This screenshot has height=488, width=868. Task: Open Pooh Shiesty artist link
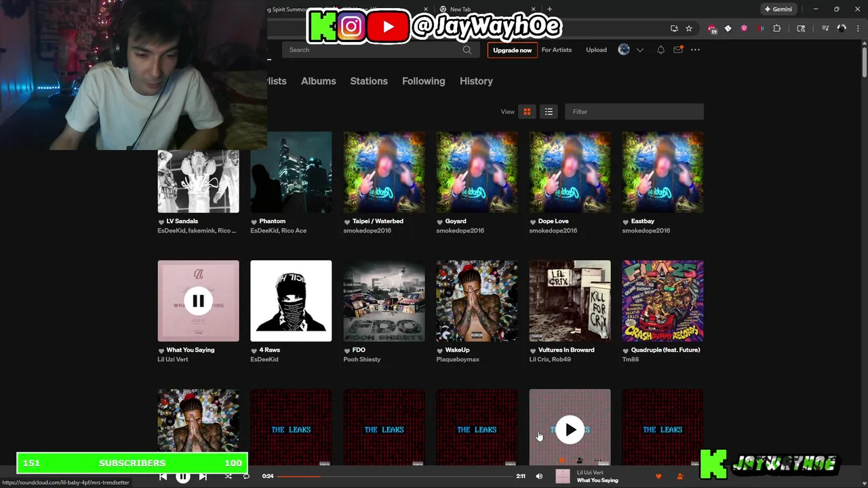pos(362,359)
